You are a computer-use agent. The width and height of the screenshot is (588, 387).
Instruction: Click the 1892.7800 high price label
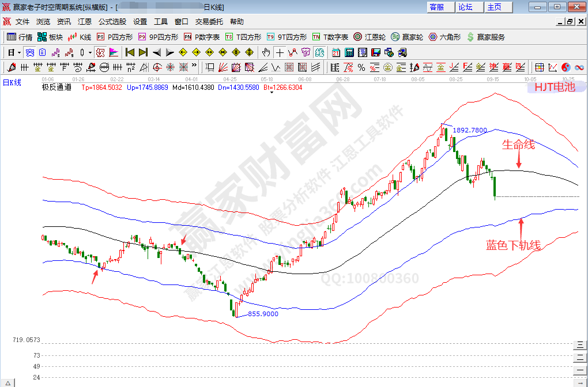coord(470,131)
